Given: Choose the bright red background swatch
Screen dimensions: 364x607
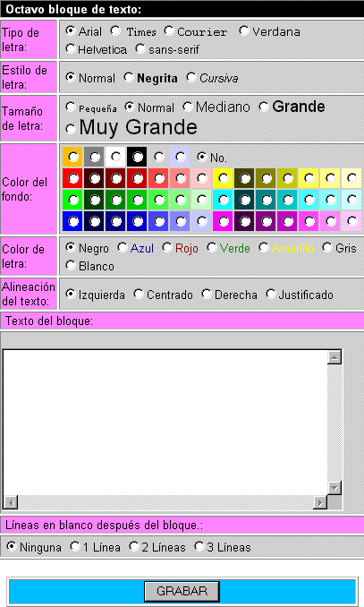Looking at the screenshot, I should tap(72, 178).
